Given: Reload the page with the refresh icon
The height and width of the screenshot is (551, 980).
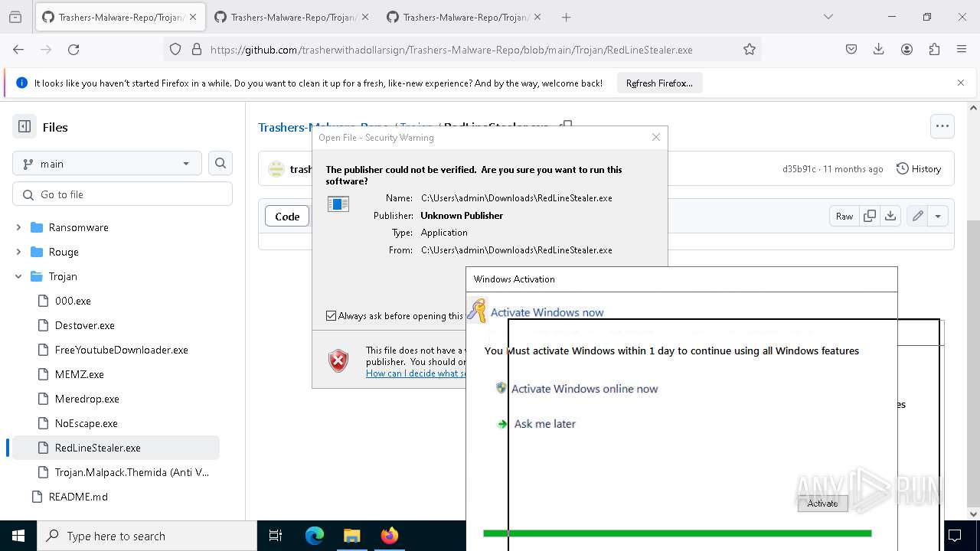Looking at the screenshot, I should click(x=73, y=49).
